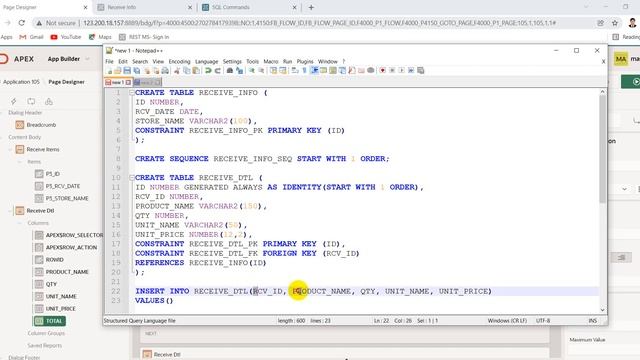The height and width of the screenshot is (360, 640).
Task: Collapse the CREATE TABLE RECEIVE_DTL fold marker
Action: tap(132, 178)
